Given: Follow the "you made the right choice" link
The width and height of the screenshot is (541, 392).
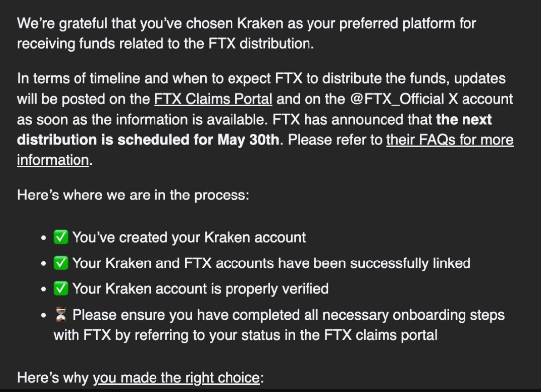Looking at the screenshot, I should [x=176, y=378].
